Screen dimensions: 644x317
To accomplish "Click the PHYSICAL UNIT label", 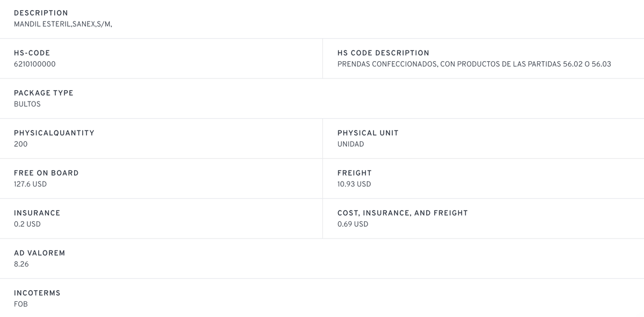I will pos(368,133).
